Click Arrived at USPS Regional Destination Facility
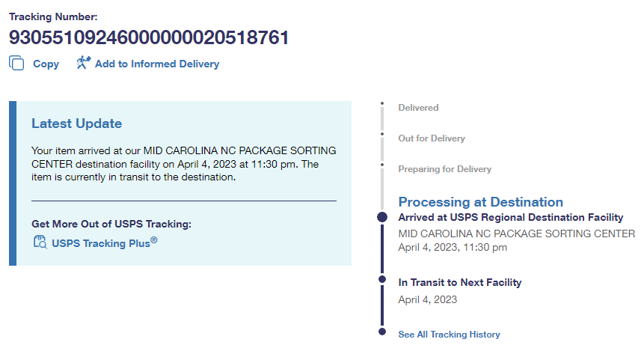The width and height of the screenshot is (644, 351). [510, 218]
